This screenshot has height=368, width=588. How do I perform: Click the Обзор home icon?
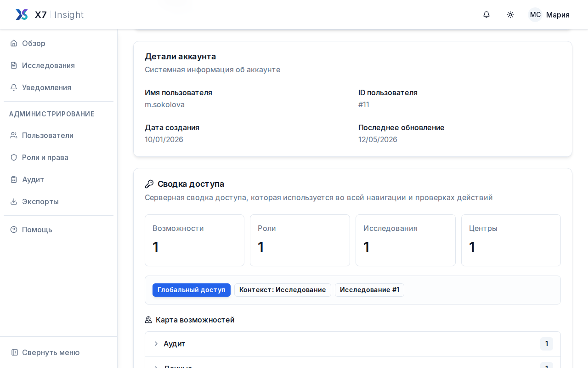click(14, 43)
